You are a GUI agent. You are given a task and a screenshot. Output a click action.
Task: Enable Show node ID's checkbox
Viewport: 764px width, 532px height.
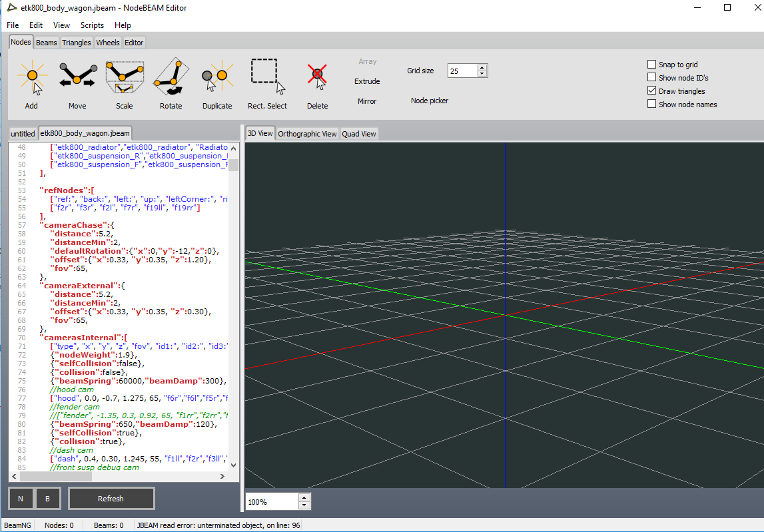coord(651,77)
